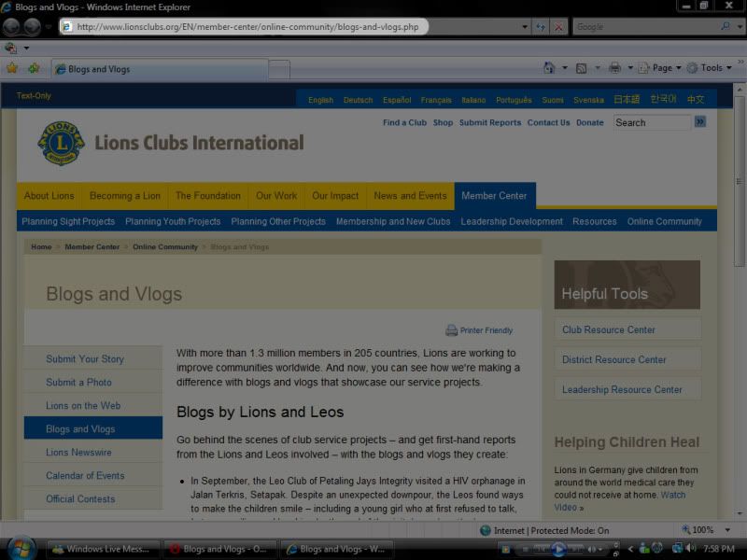The width and height of the screenshot is (747, 560).
Task: Open the Member Center navigation tab
Action: [494, 196]
